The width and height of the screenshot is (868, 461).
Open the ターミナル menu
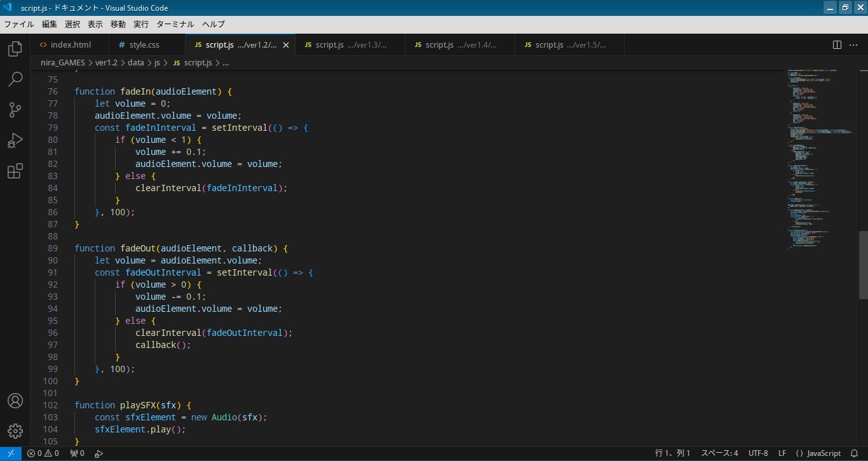[175, 24]
